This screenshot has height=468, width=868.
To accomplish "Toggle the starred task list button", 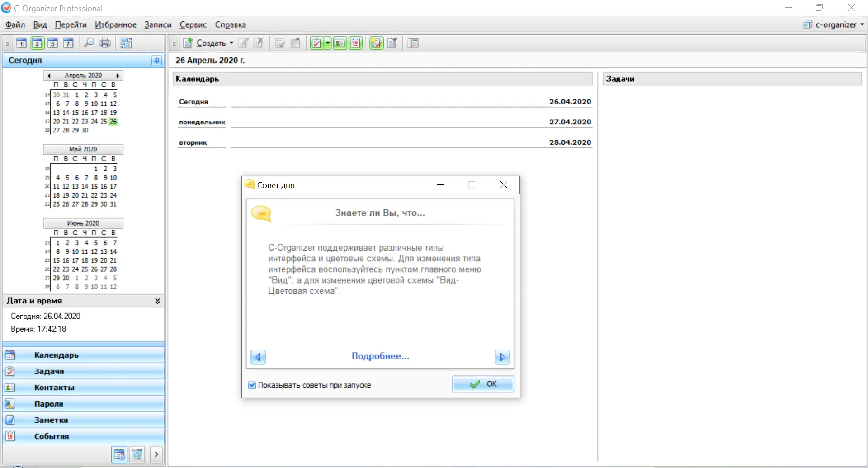I will tap(376, 43).
